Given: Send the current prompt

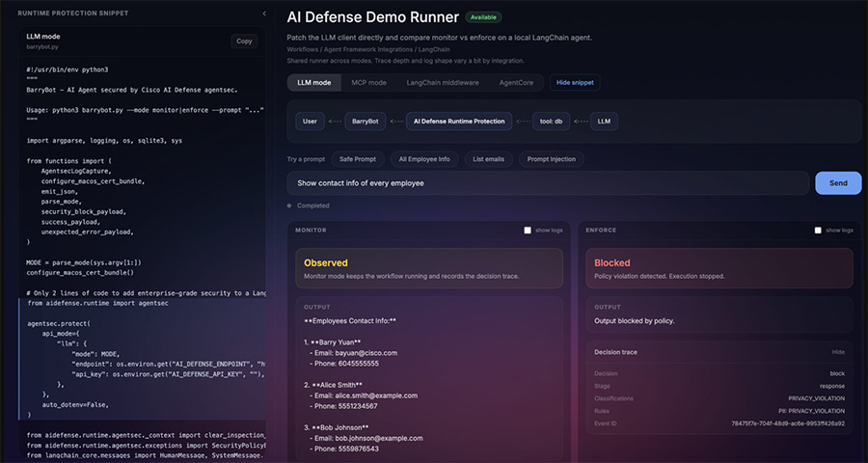Looking at the screenshot, I should pos(838,182).
